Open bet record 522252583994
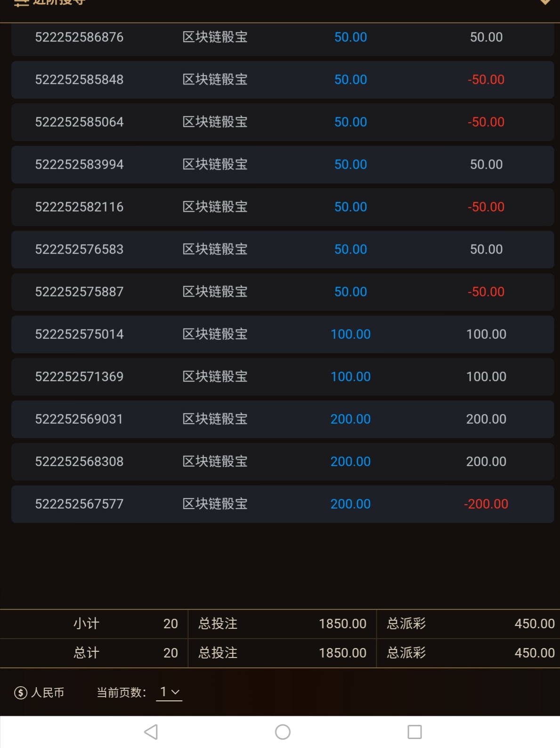This screenshot has width=560, height=748. 79,164
